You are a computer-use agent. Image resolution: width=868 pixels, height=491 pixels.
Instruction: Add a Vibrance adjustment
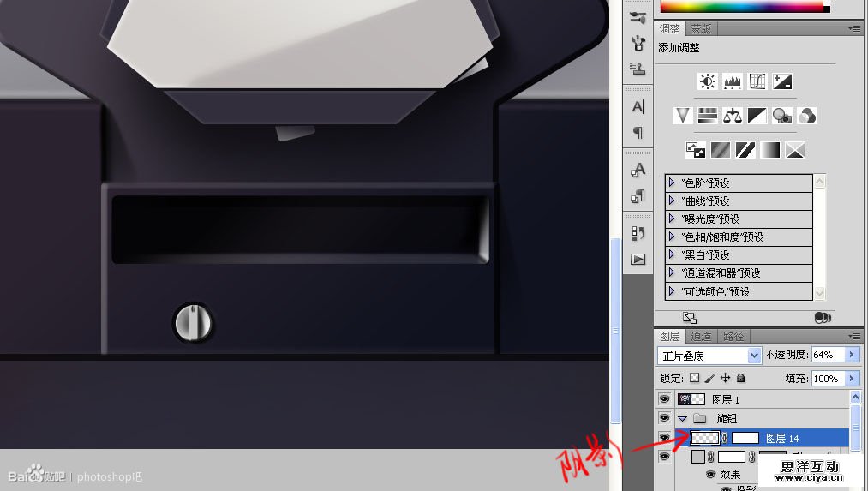[682, 116]
